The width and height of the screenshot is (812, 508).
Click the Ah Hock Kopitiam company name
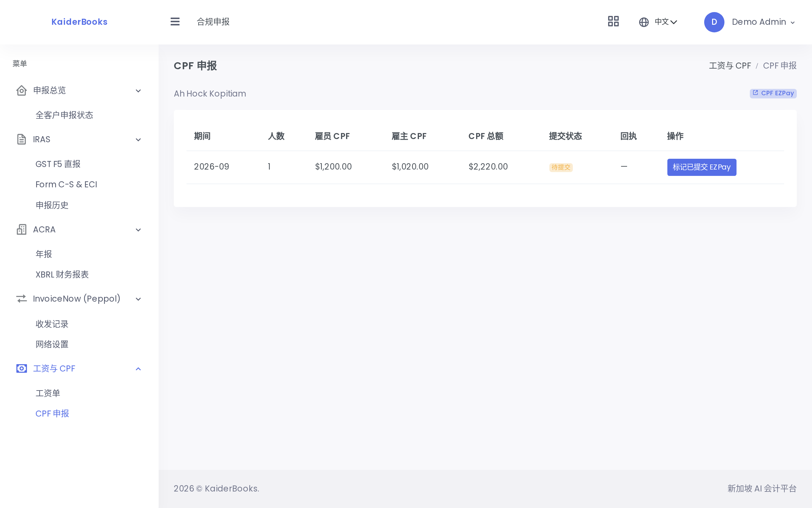tap(210, 94)
